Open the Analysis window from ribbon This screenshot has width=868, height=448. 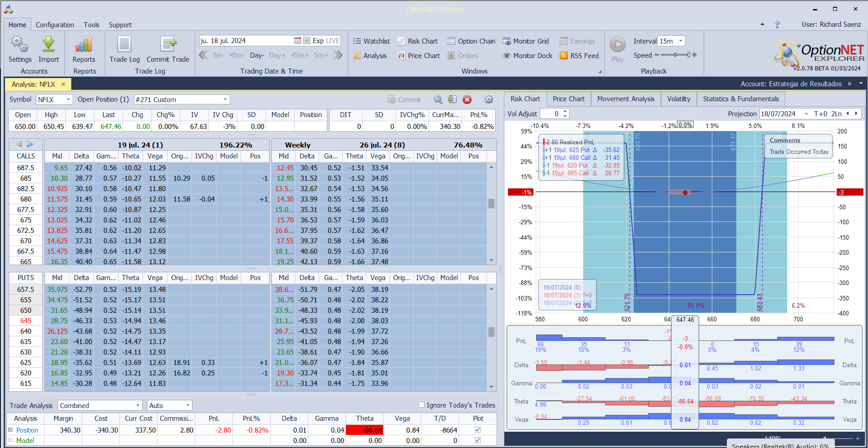tap(370, 56)
